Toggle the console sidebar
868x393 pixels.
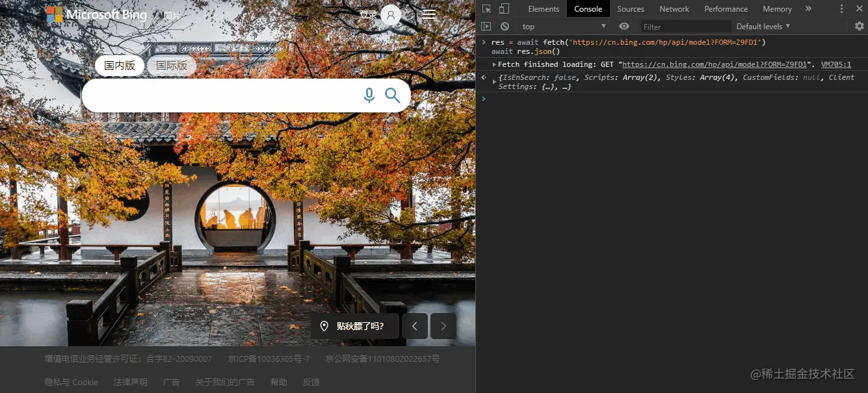pyautogui.click(x=486, y=26)
